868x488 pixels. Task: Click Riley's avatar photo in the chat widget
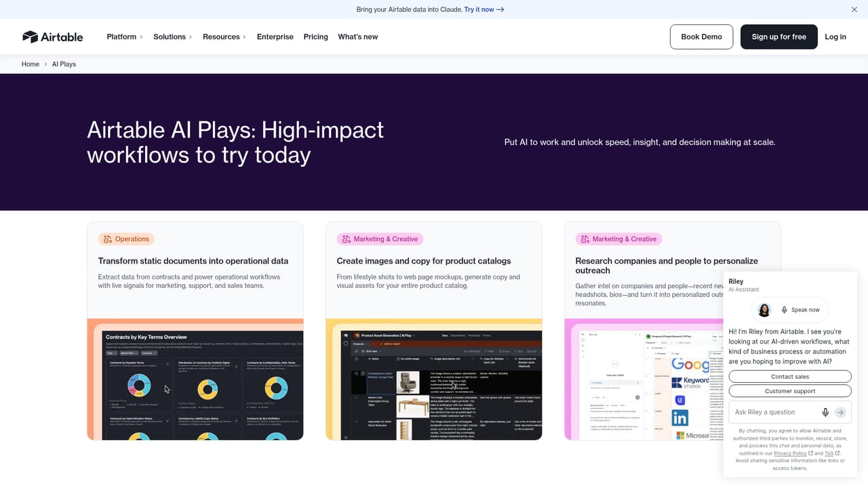pos(764,310)
